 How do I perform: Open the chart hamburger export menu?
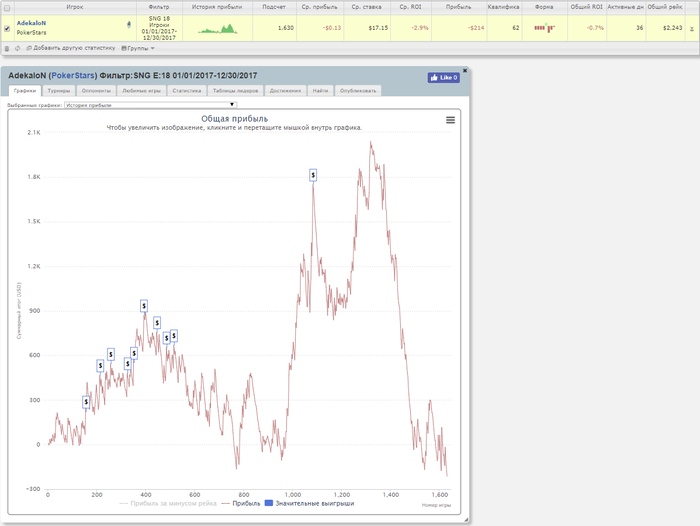[x=450, y=120]
